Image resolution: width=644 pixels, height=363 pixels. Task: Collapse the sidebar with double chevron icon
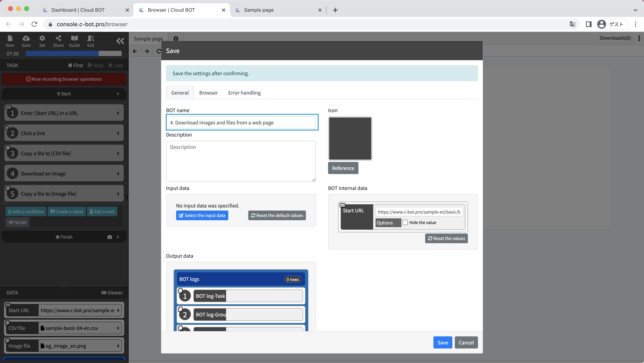point(120,41)
